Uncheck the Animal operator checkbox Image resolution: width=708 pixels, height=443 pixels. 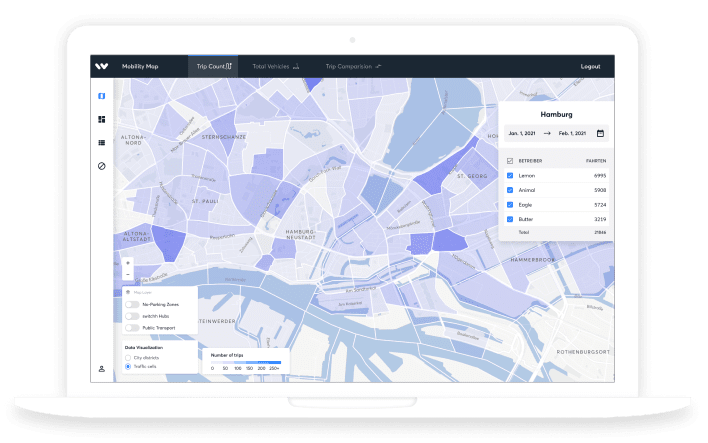coord(510,190)
